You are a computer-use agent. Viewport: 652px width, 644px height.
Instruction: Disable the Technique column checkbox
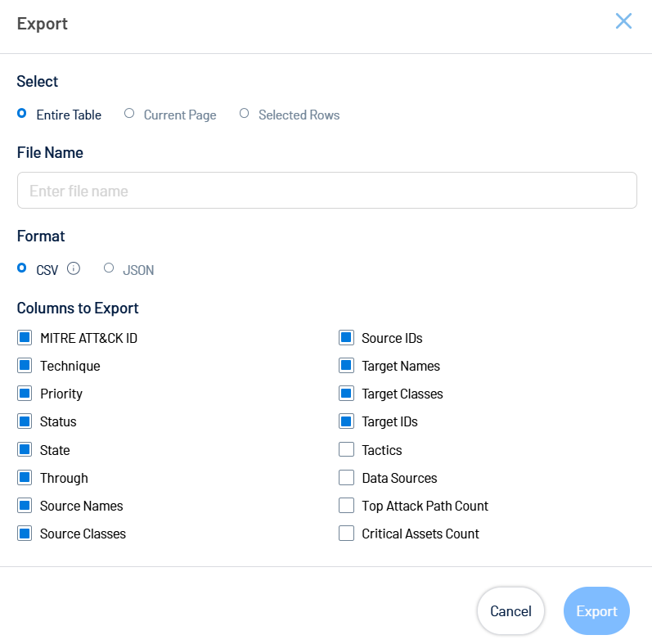coord(25,366)
